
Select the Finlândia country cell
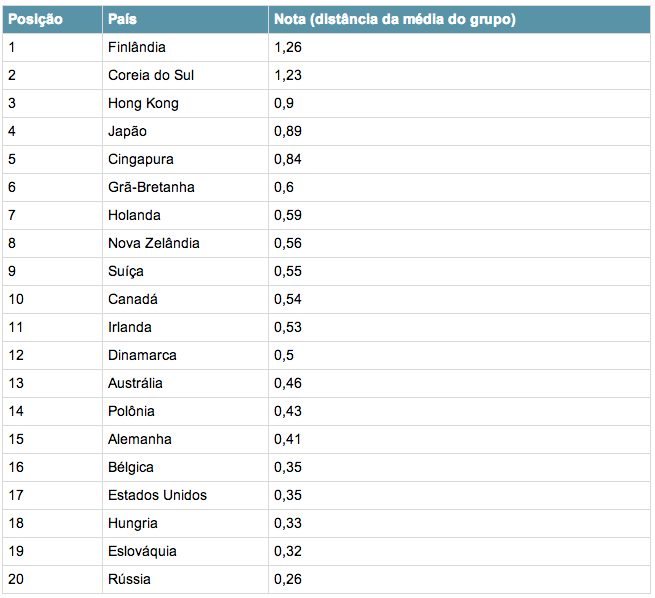pyautogui.click(x=137, y=47)
